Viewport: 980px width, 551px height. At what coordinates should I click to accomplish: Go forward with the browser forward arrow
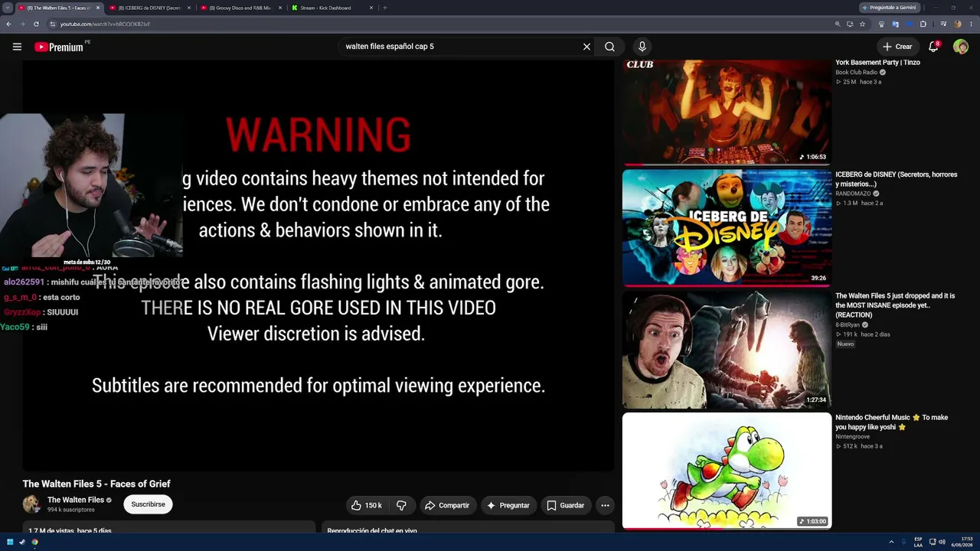click(21, 24)
